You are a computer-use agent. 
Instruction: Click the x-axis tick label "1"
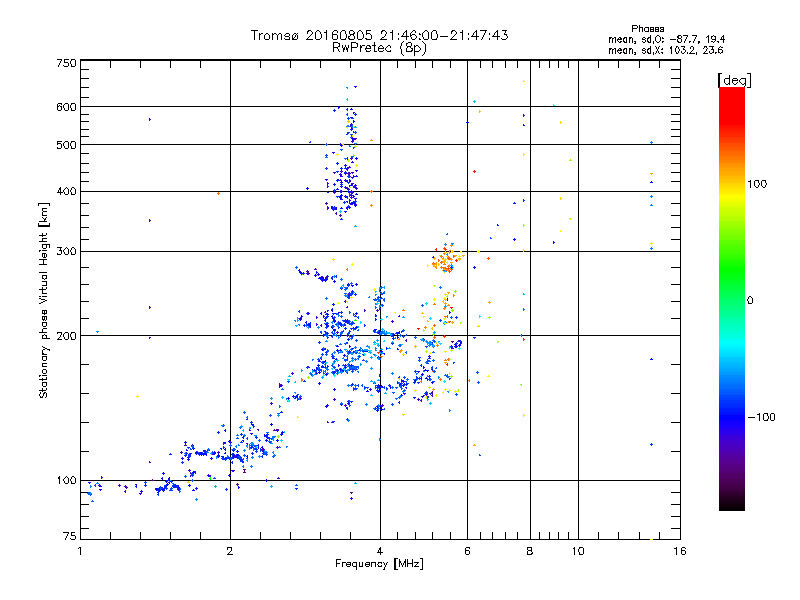(80, 551)
